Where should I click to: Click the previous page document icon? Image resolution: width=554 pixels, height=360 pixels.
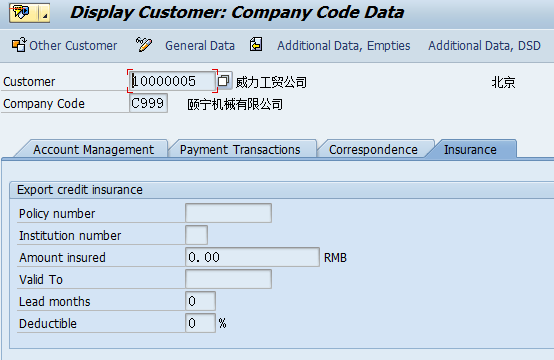pos(255,45)
